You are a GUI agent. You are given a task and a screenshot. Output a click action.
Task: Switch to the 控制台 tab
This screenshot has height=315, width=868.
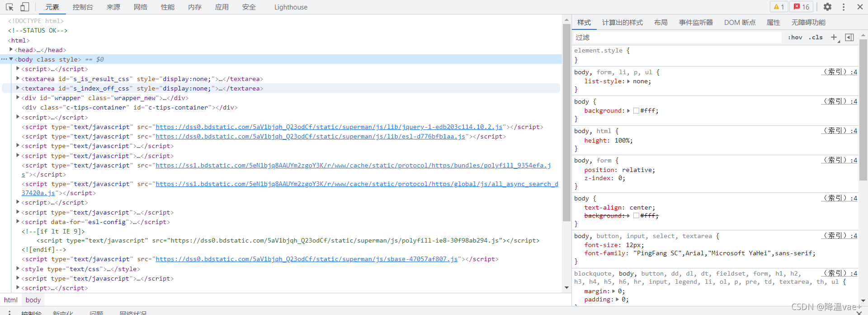point(83,7)
